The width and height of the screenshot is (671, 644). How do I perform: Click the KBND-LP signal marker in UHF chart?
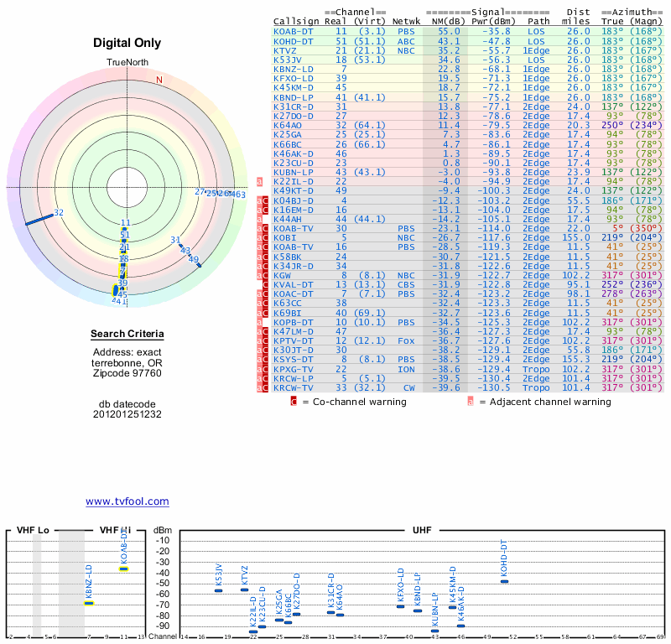(418, 611)
